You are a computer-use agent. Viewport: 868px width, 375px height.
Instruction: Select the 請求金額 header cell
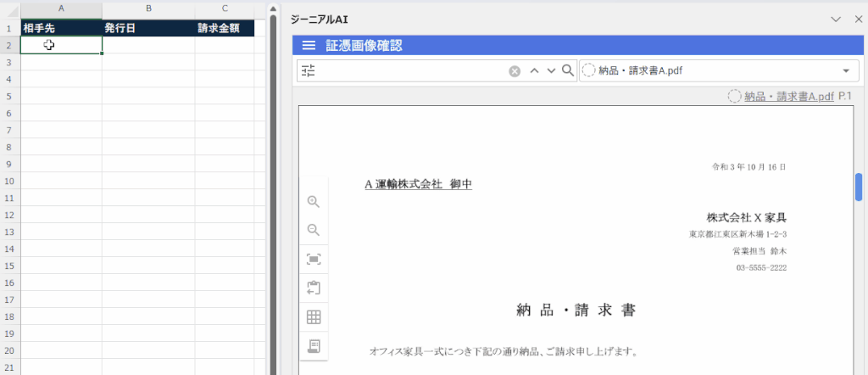pos(225,28)
